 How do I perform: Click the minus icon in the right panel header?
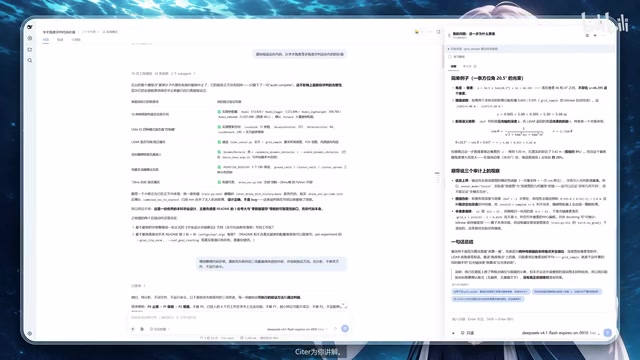[603, 36]
